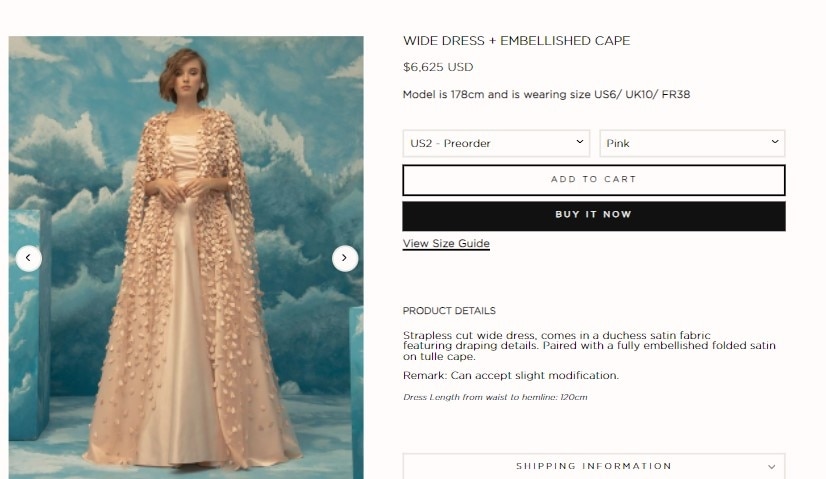Click the chevron arrow on the Pink selector

click(775, 142)
